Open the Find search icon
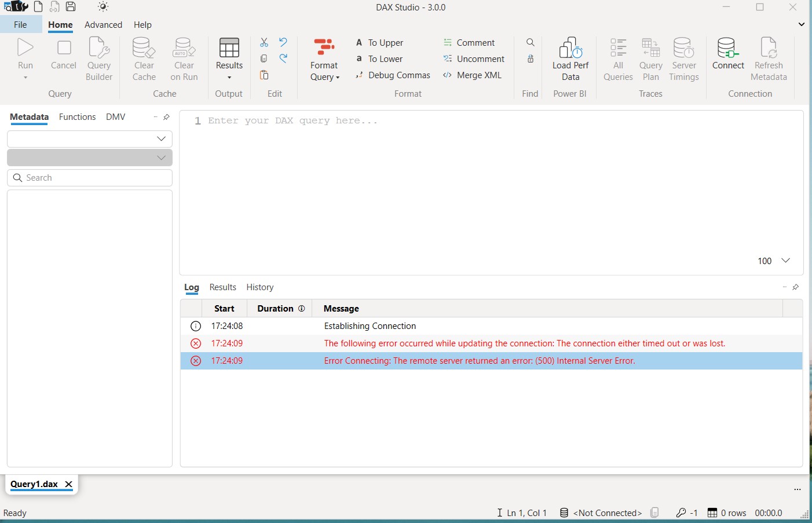The height and width of the screenshot is (523, 812). coord(531,42)
